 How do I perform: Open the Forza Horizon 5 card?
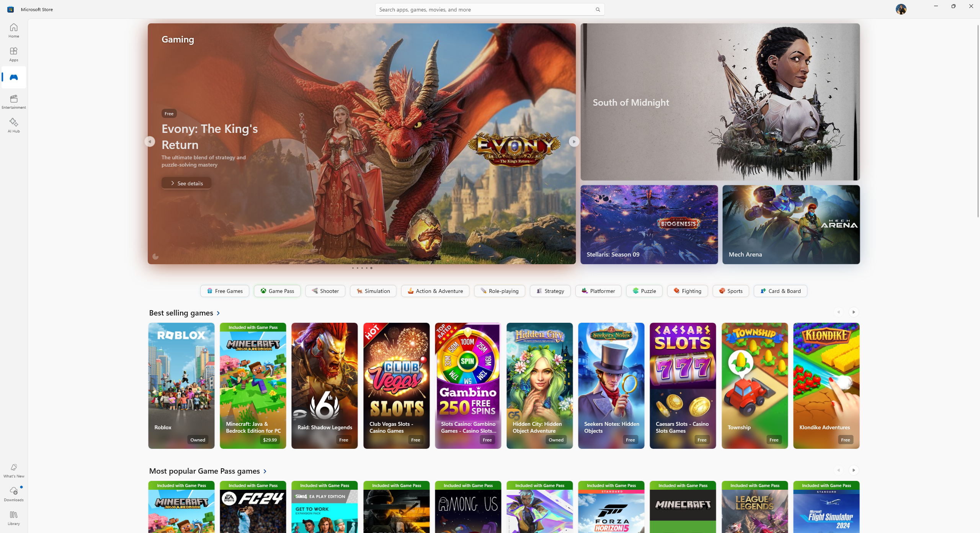(611, 507)
